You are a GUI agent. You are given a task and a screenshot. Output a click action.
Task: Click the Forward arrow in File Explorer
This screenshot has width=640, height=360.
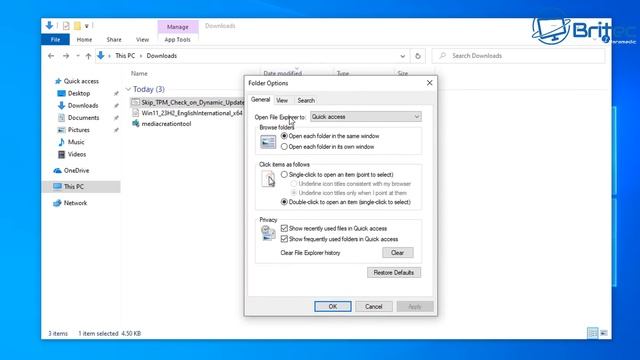coord(66,56)
